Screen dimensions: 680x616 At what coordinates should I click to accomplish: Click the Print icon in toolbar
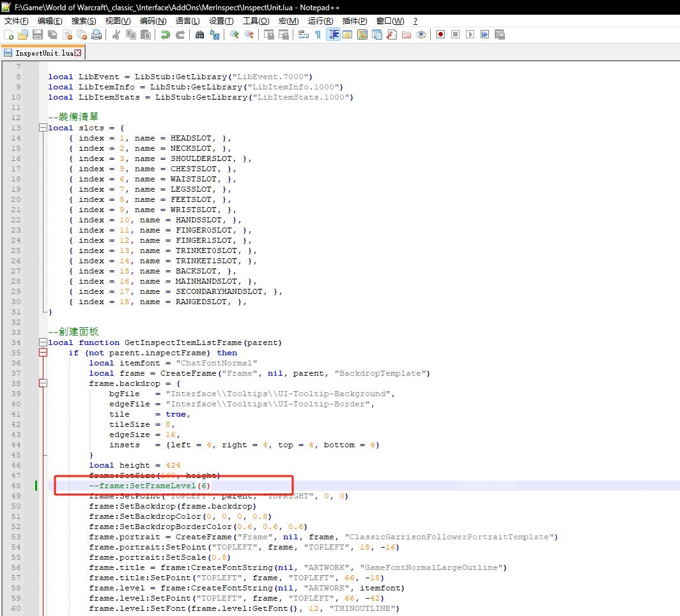[97, 35]
